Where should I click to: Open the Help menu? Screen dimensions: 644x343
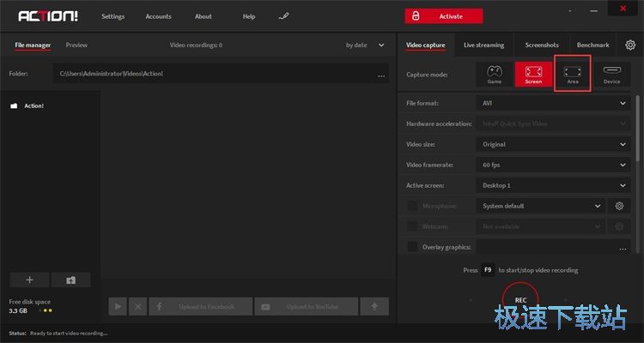[x=249, y=16]
